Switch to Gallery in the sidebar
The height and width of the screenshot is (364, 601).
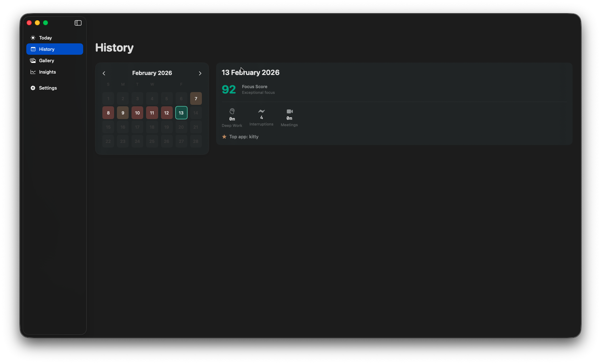(x=46, y=60)
